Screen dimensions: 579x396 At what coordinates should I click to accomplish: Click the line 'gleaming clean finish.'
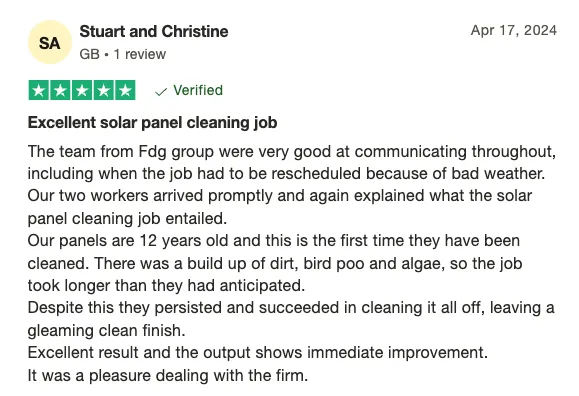click(106, 330)
